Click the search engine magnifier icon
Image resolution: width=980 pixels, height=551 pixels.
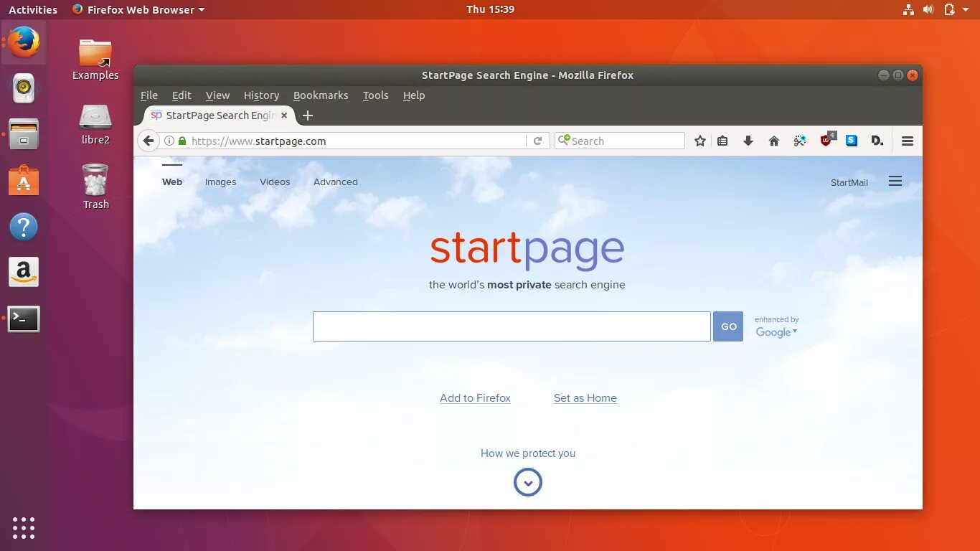(564, 141)
